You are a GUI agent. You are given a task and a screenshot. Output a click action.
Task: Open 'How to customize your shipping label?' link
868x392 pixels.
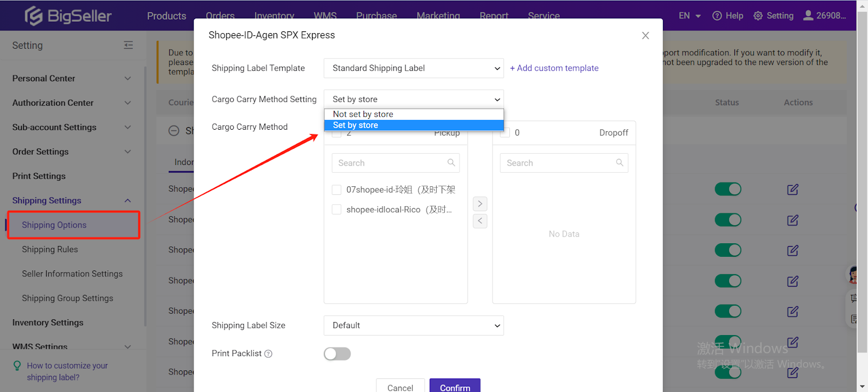pos(67,371)
